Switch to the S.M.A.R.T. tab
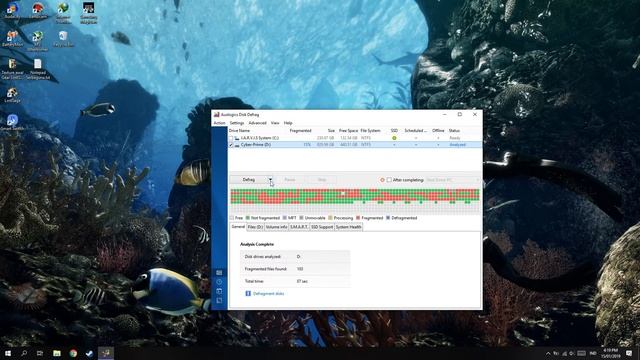 click(299, 227)
